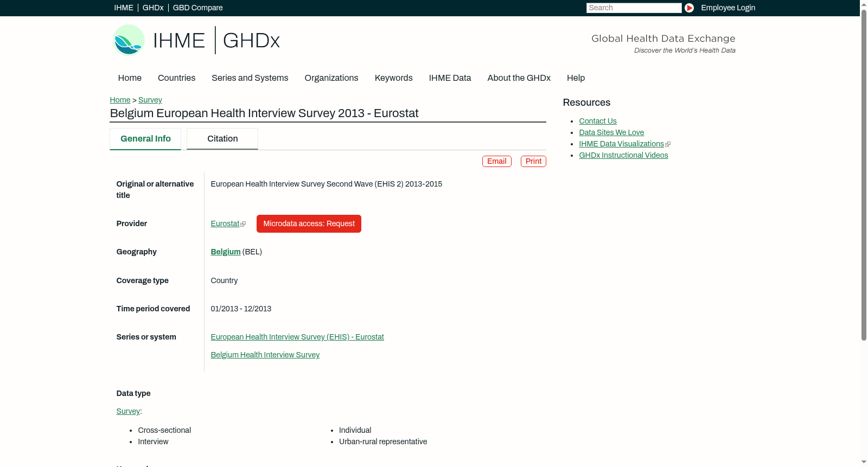This screenshot has width=868, height=467.
Task: Open Belgium Health Interview Survey link
Action: [x=265, y=355]
